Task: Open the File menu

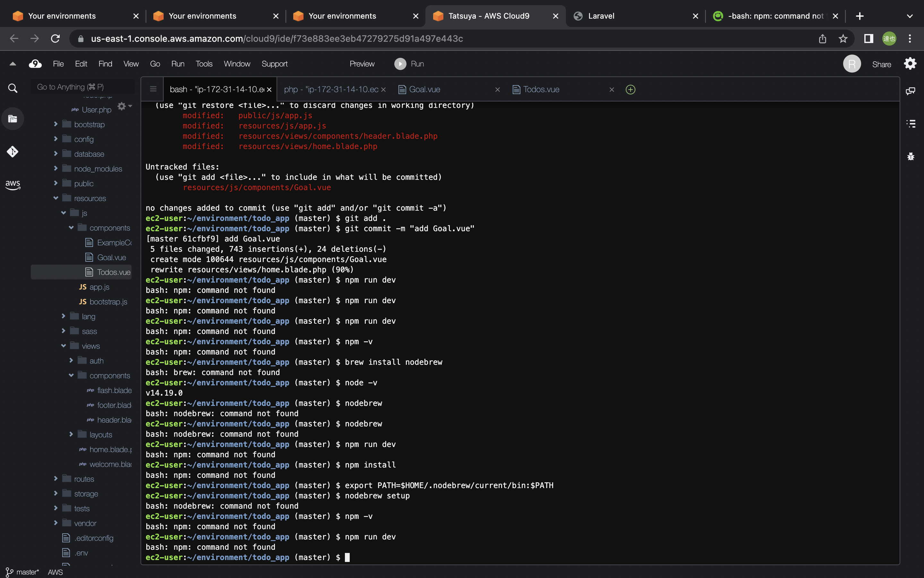Action: tap(58, 64)
